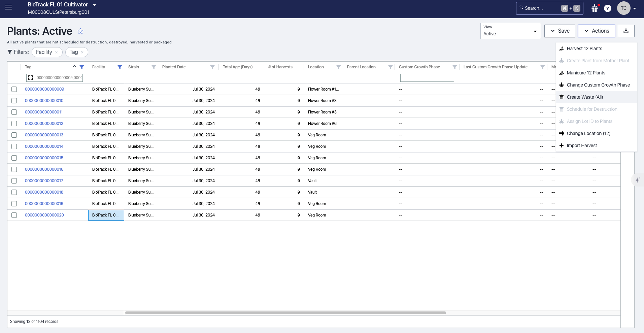Select Harvest 12 Plants menu item
The image size is (644, 333).
pyautogui.click(x=596, y=48)
